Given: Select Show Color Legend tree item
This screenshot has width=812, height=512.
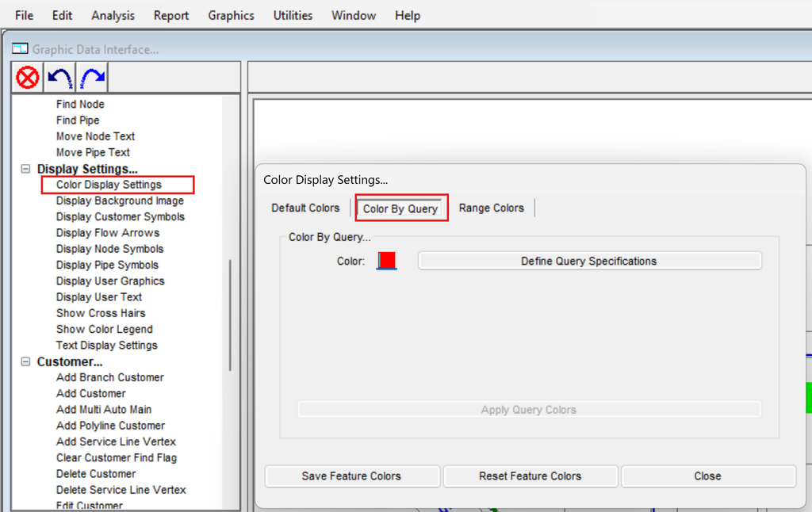Looking at the screenshot, I should click(x=105, y=329).
